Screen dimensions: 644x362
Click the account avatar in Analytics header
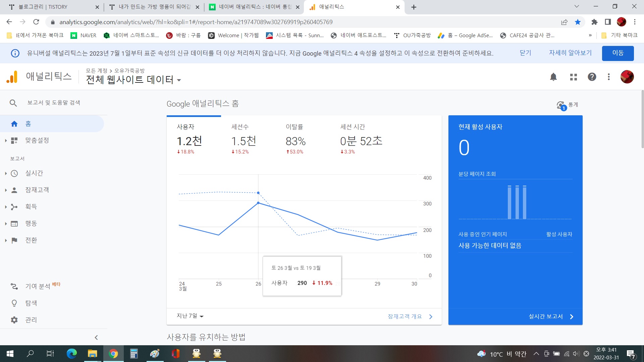click(627, 77)
